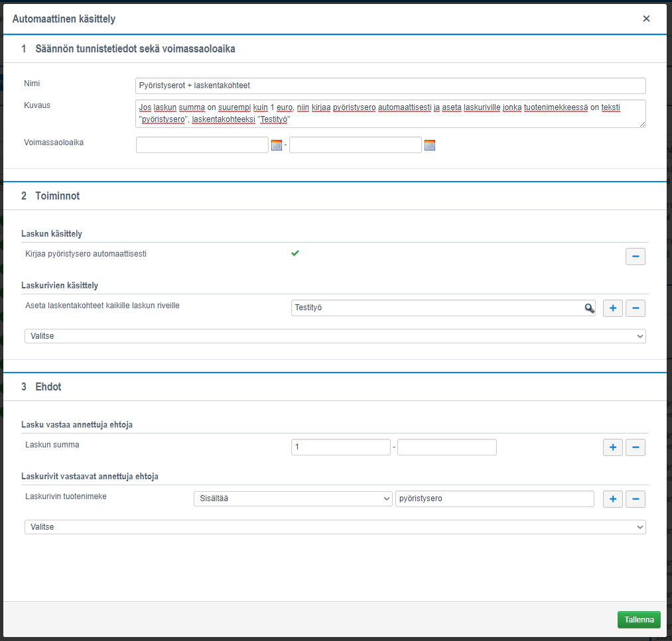
Task: Remove the Laskun summa condition
Action: point(636,447)
